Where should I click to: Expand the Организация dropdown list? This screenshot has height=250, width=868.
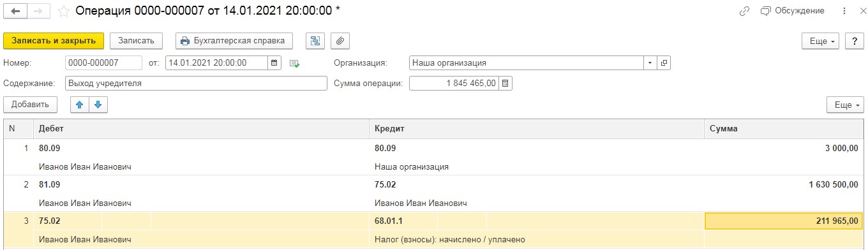click(650, 63)
